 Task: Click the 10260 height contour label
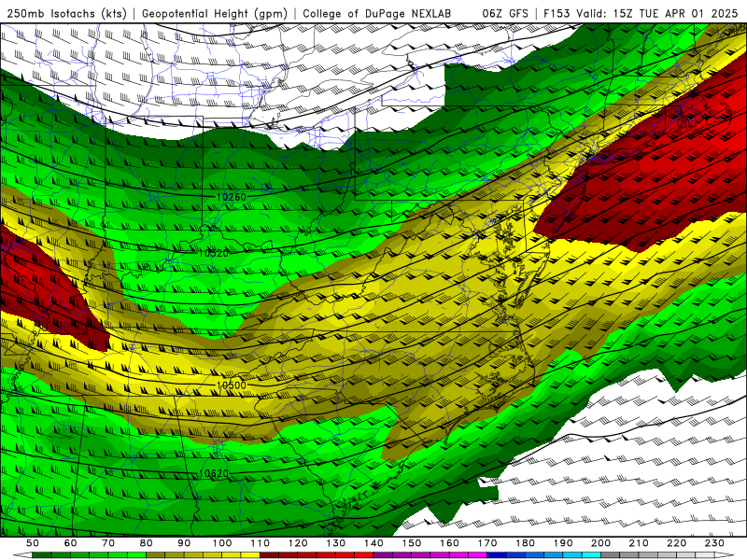pos(231,197)
